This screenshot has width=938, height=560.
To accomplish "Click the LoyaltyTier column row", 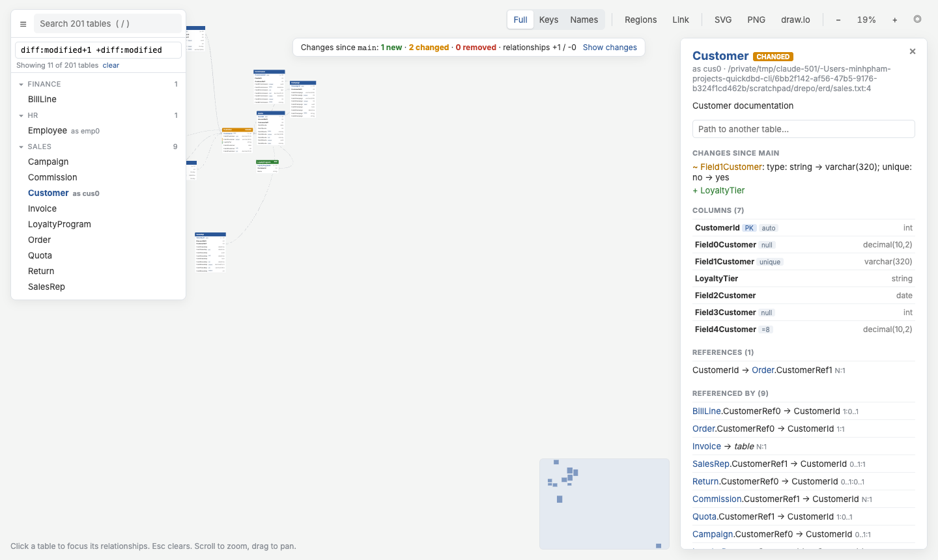I will click(x=803, y=279).
